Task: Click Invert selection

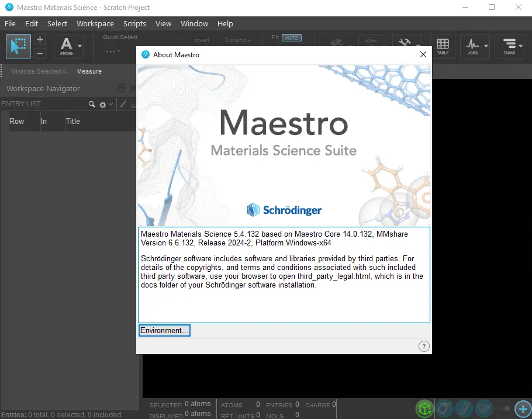Action: click(202, 40)
